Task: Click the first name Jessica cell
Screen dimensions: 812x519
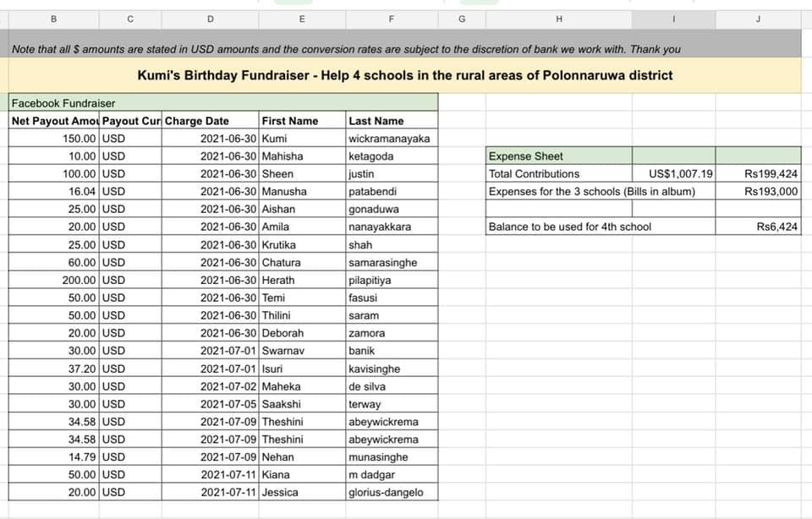Action: coord(303,492)
